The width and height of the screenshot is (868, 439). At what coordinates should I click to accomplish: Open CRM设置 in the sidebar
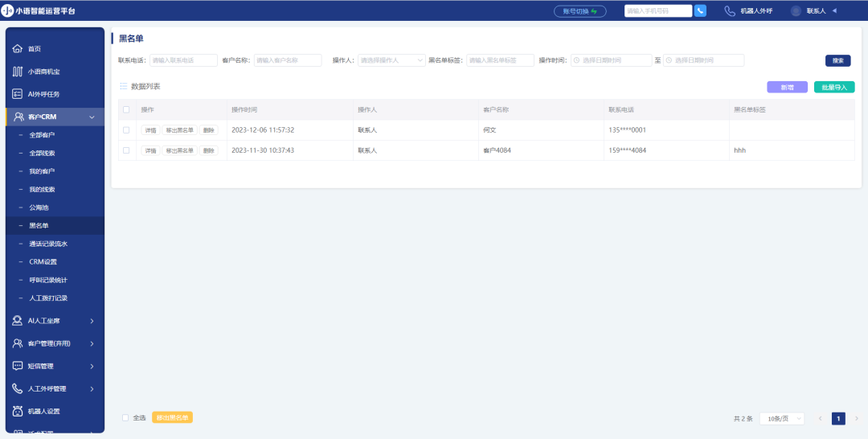43,262
